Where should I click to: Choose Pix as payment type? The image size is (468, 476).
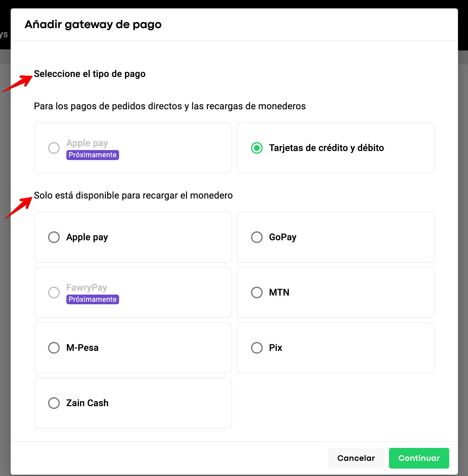coord(257,348)
